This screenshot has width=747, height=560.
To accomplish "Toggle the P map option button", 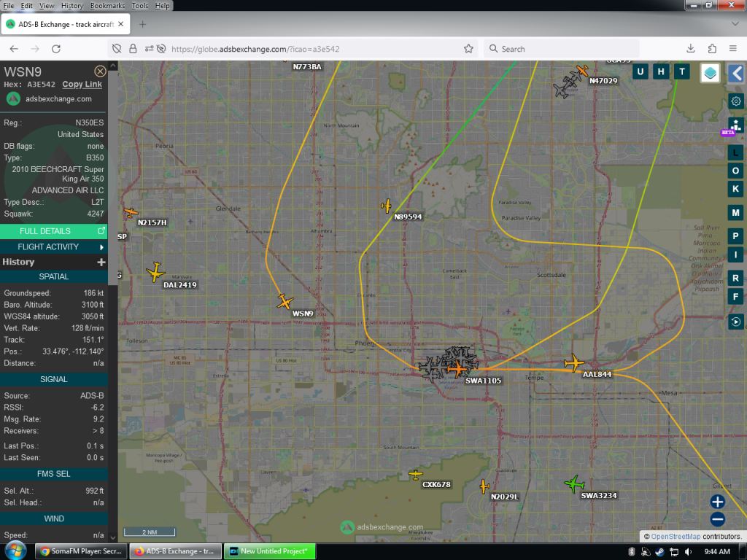I will click(735, 236).
